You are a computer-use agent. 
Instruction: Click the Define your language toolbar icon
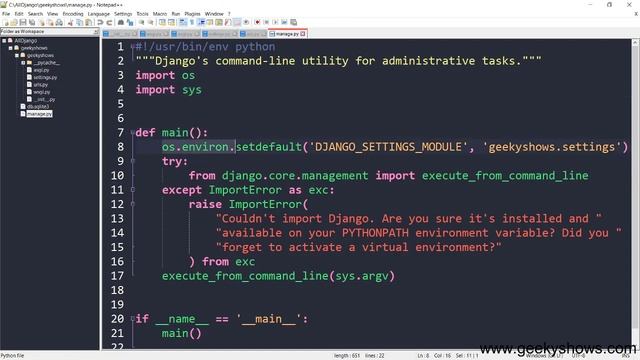210,22
